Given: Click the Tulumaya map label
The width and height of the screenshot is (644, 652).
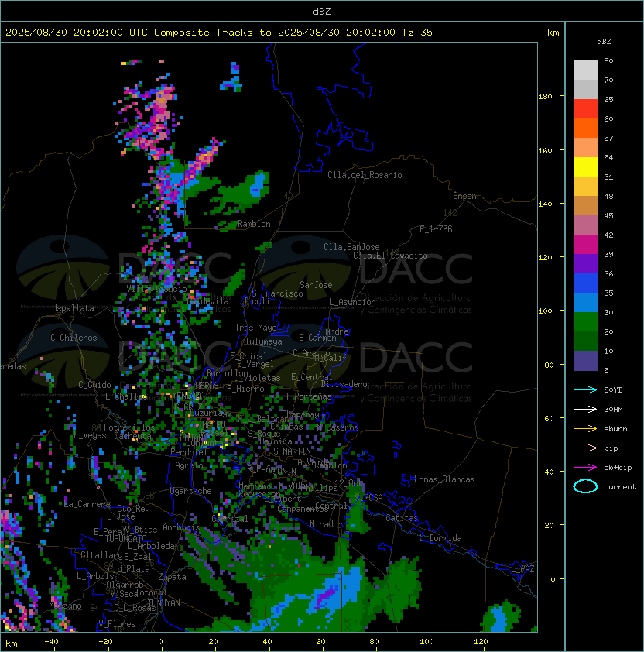Looking at the screenshot, I should 264,341.
